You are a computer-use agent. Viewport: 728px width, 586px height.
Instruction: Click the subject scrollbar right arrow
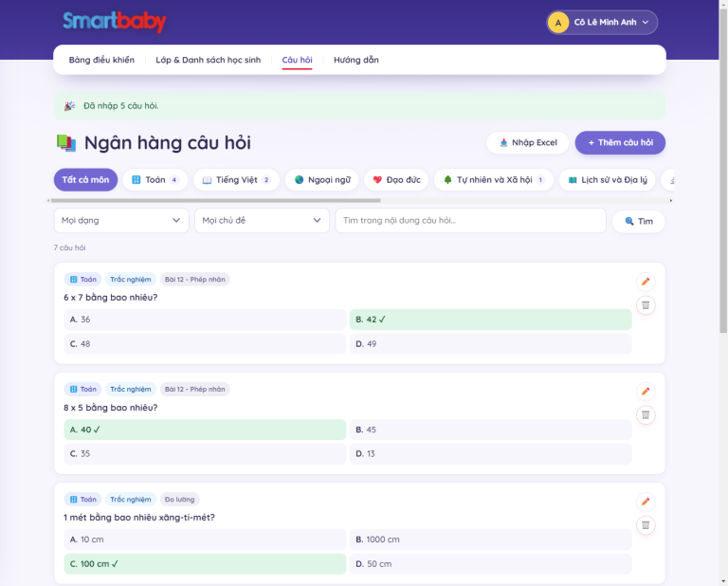[671, 201]
